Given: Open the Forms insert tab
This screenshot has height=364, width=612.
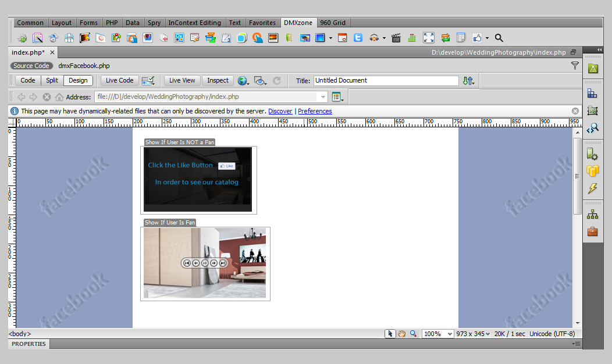Looking at the screenshot, I should tap(88, 23).
